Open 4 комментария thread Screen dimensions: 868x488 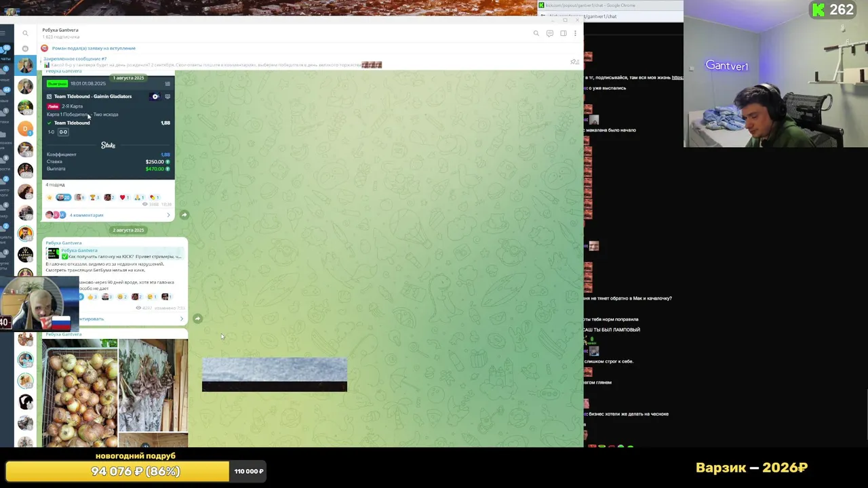(x=86, y=215)
